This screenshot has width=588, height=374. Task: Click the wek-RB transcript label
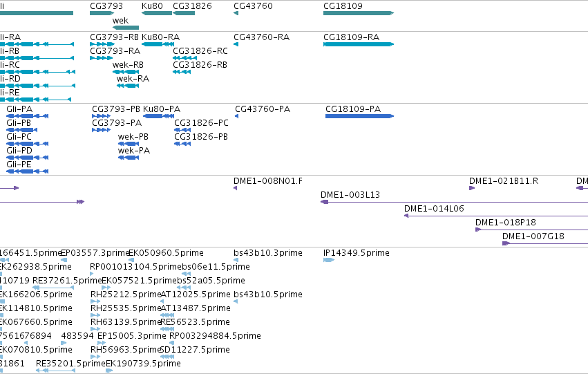coord(128,65)
